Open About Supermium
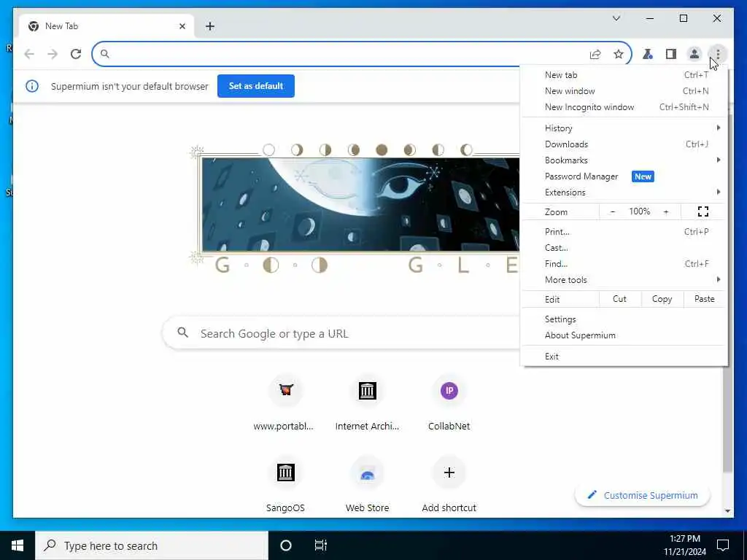This screenshot has height=560, width=747. (x=624, y=335)
